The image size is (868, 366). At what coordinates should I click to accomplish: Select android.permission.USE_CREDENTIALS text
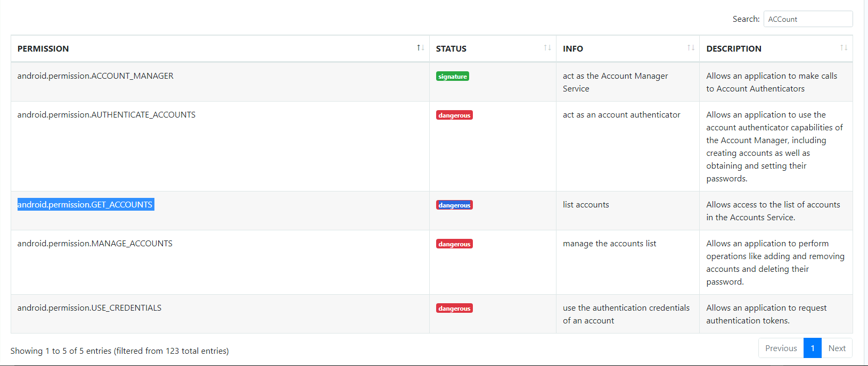point(89,308)
